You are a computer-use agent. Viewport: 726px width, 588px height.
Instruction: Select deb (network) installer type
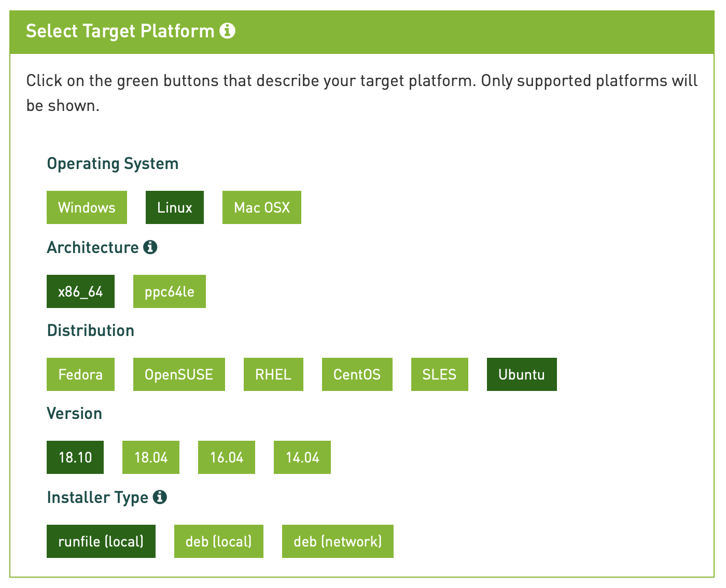coord(338,541)
